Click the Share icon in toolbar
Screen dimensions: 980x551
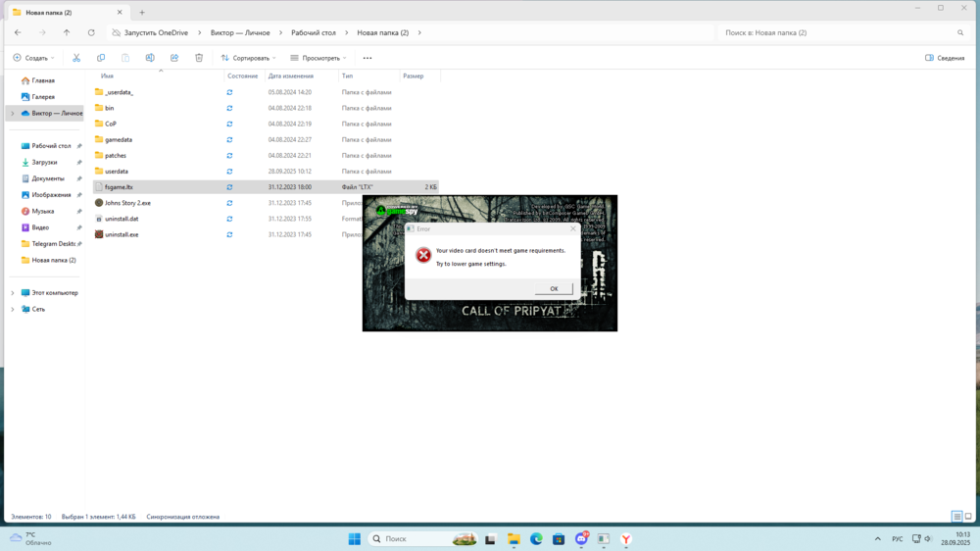(x=174, y=58)
